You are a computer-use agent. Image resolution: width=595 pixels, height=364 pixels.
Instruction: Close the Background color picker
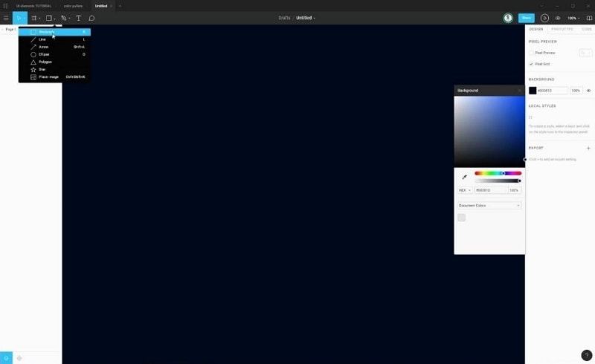point(519,90)
